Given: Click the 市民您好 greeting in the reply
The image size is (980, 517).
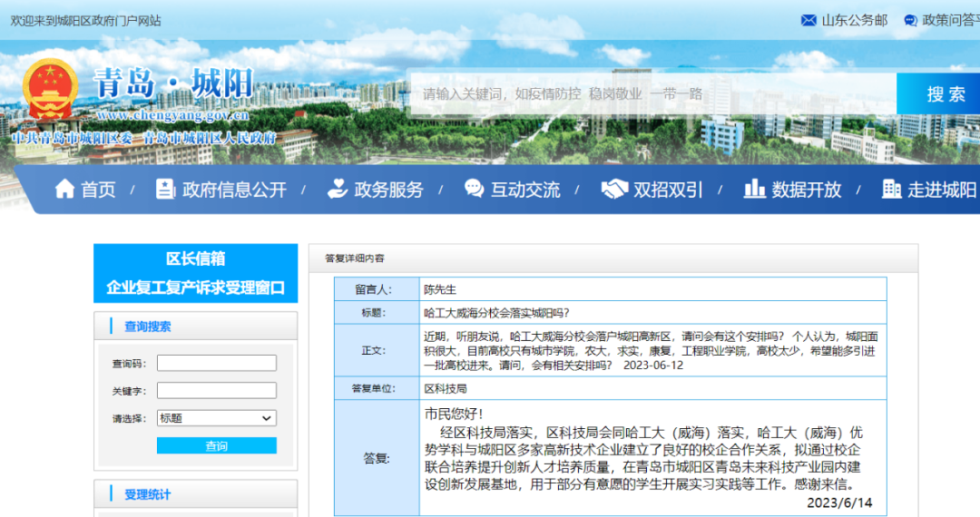Looking at the screenshot, I should pos(454,414).
